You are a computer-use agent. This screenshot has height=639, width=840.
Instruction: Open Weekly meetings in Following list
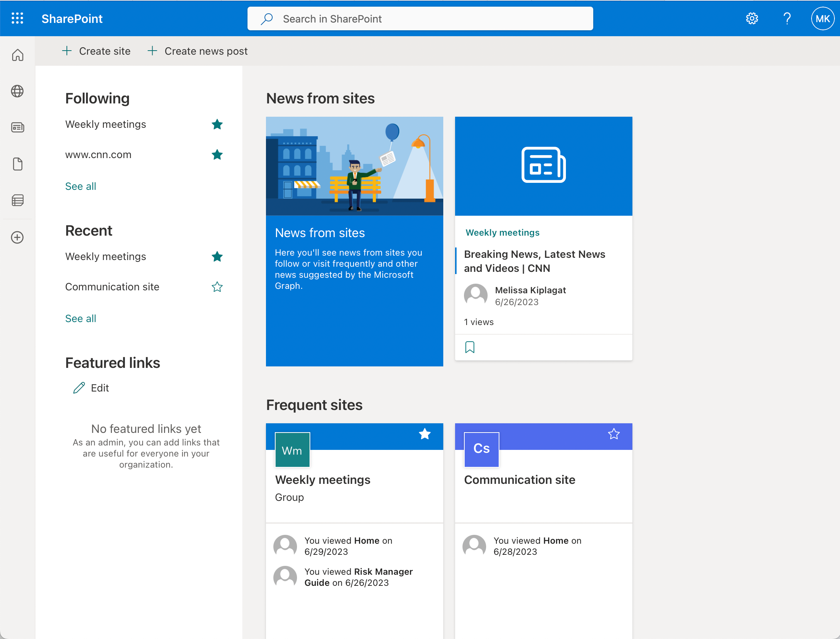tap(106, 124)
